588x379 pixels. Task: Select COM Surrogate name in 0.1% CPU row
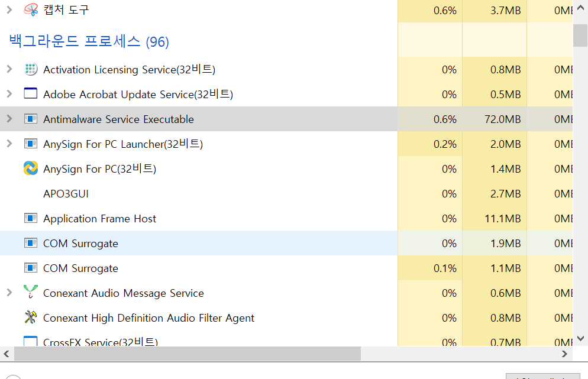tap(80, 268)
